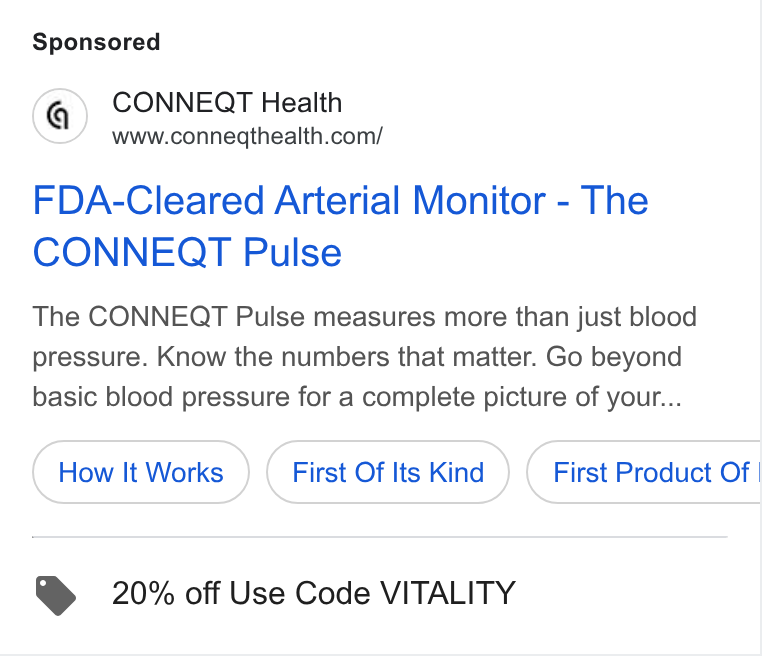Click the CONNEQT Pulse line of the headline

click(x=187, y=252)
